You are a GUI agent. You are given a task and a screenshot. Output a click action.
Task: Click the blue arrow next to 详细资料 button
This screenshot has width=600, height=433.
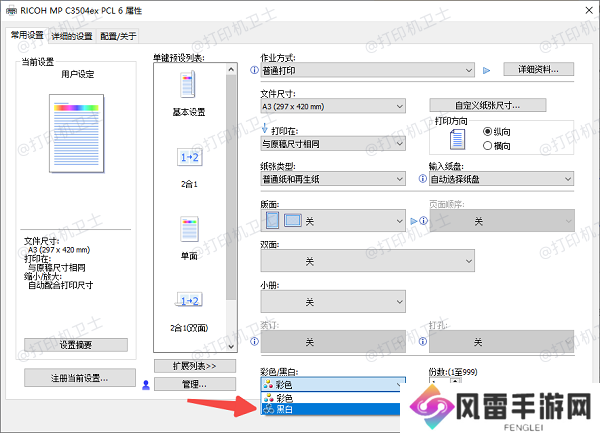pos(486,70)
